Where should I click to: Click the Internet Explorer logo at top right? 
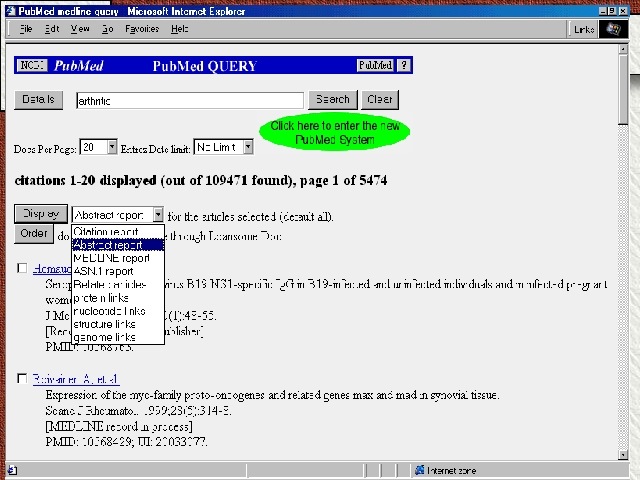click(x=613, y=30)
